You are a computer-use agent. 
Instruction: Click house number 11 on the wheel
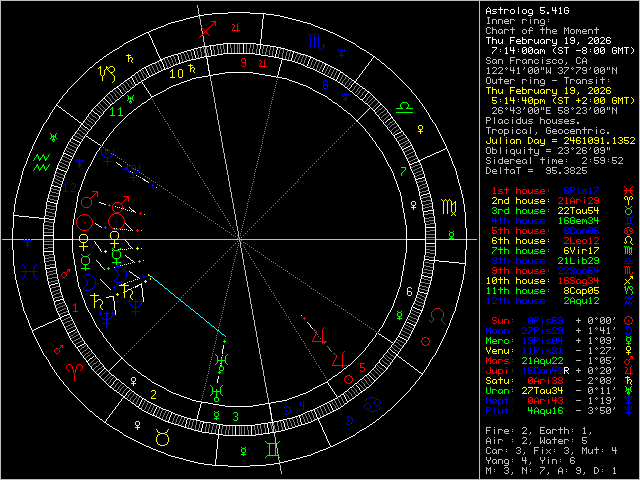coord(117,112)
